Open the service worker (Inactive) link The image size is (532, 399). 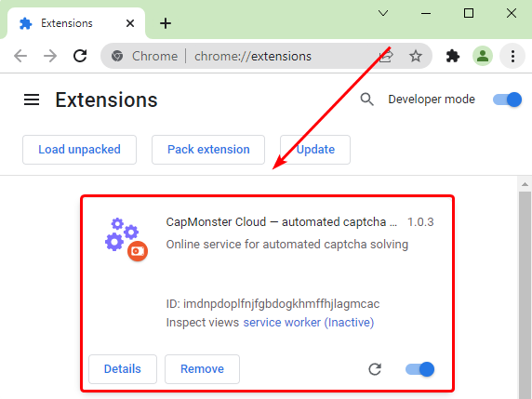pos(309,323)
